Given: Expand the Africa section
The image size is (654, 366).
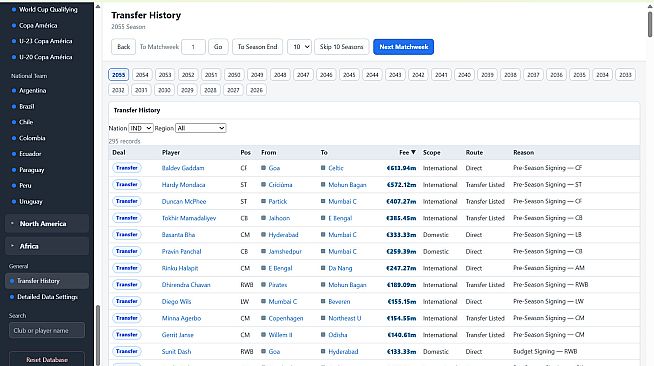Looking at the screenshot, I should click(x=47, y=246).
